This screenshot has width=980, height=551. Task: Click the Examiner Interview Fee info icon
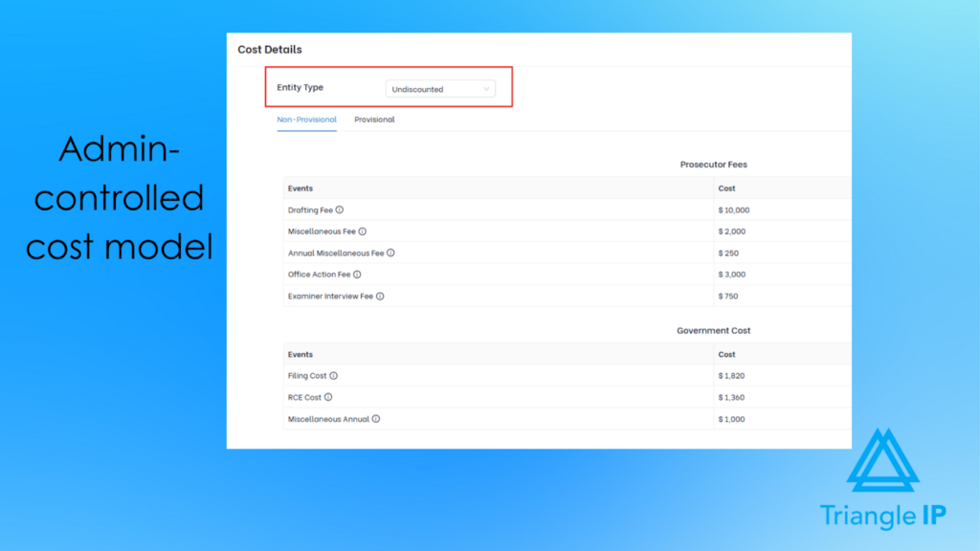[x=379, y=296]
